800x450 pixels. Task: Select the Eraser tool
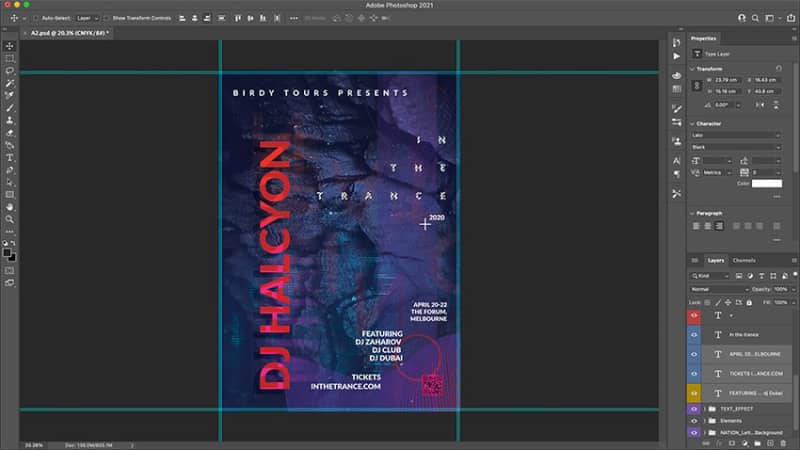10,133
